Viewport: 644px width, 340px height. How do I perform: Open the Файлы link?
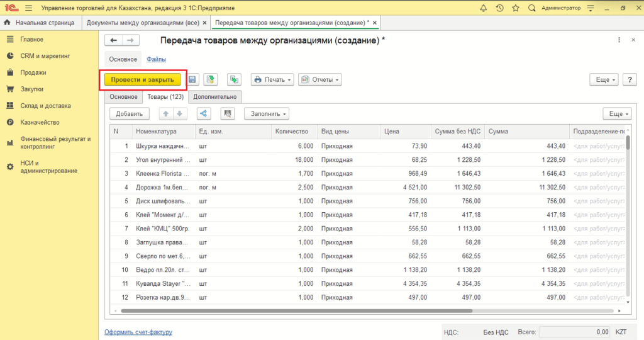[156, 59]
